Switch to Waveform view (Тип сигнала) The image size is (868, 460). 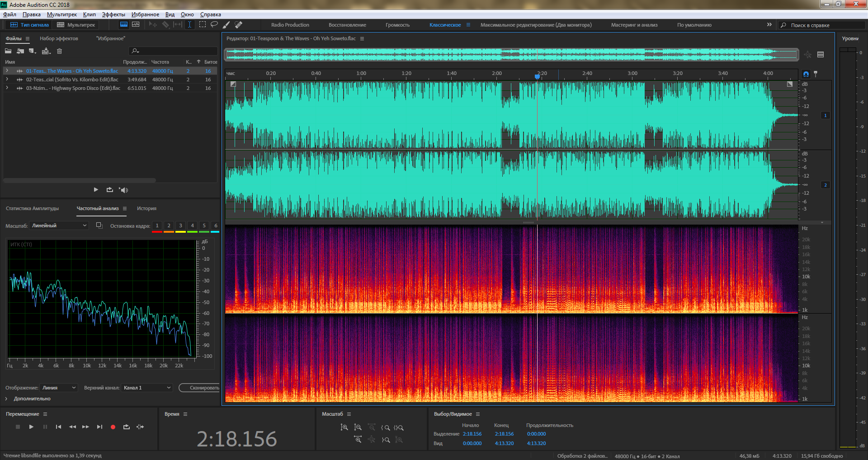29,25
